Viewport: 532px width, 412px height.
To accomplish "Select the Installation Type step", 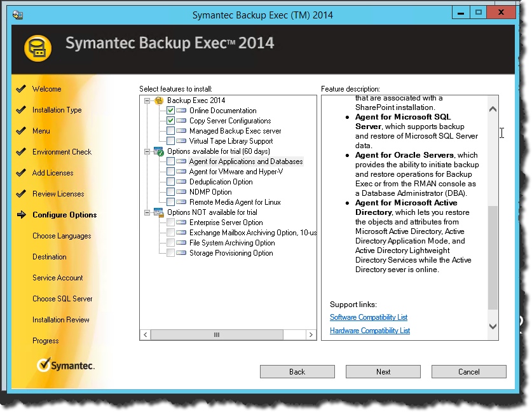I will coord(57,110).
